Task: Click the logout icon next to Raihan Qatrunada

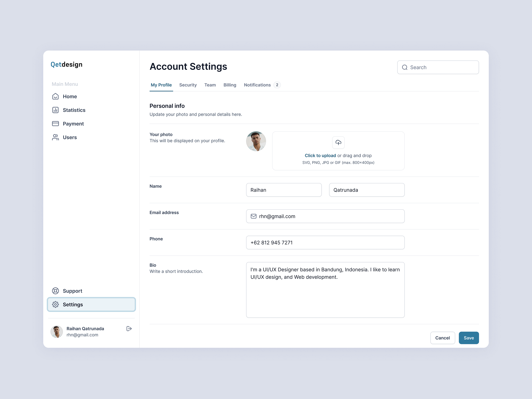Action: 129,329
